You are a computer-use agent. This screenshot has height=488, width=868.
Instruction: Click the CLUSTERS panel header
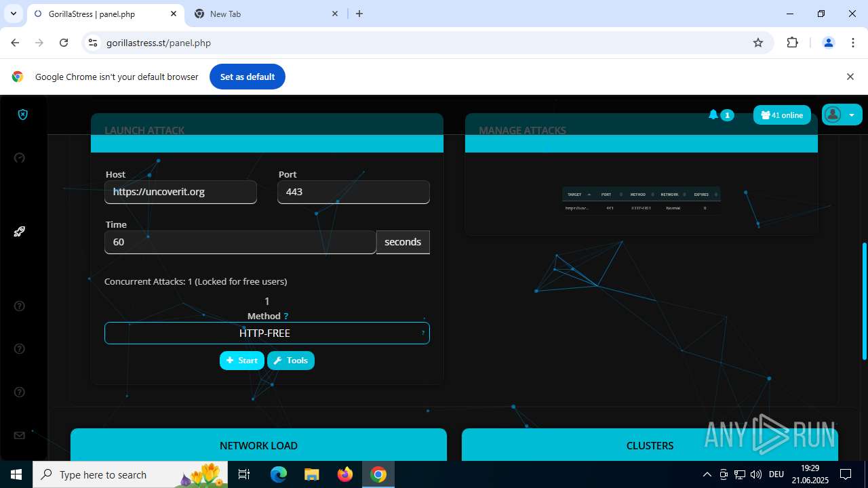[x=650, y=445]
